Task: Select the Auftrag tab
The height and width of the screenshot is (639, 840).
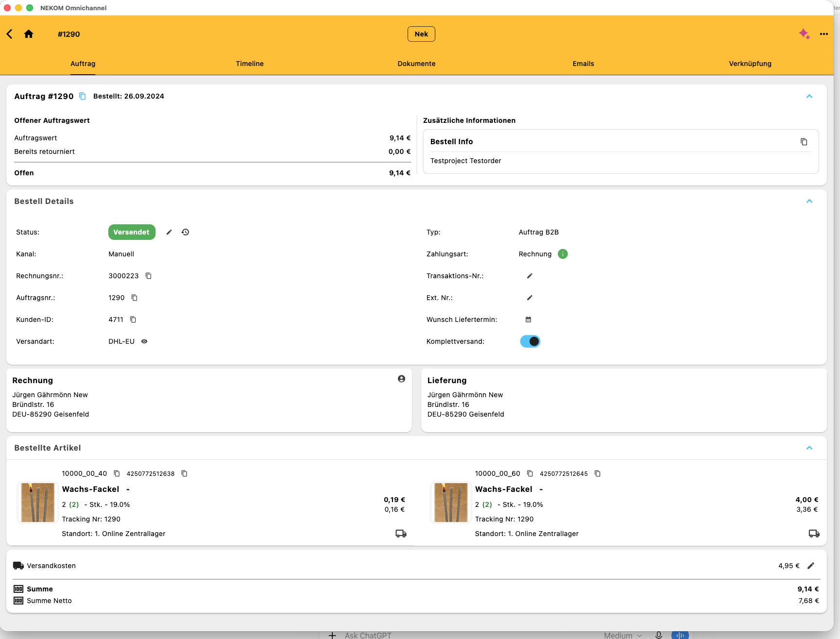Action: (x=83, y=64)
